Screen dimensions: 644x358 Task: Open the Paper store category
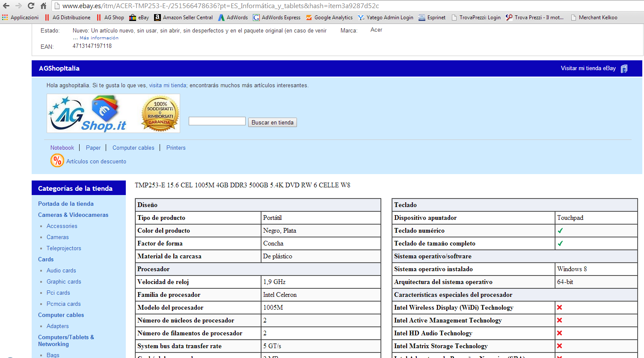click(93, 148)
